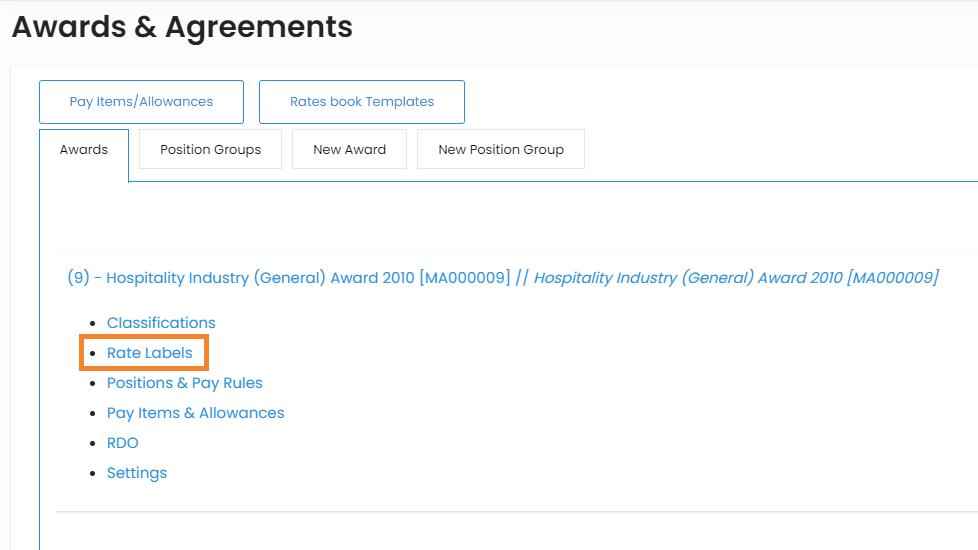Click the bullet point beside RDO
The width and height of the screenshot is (978, 550).
[x=93, y=444]
